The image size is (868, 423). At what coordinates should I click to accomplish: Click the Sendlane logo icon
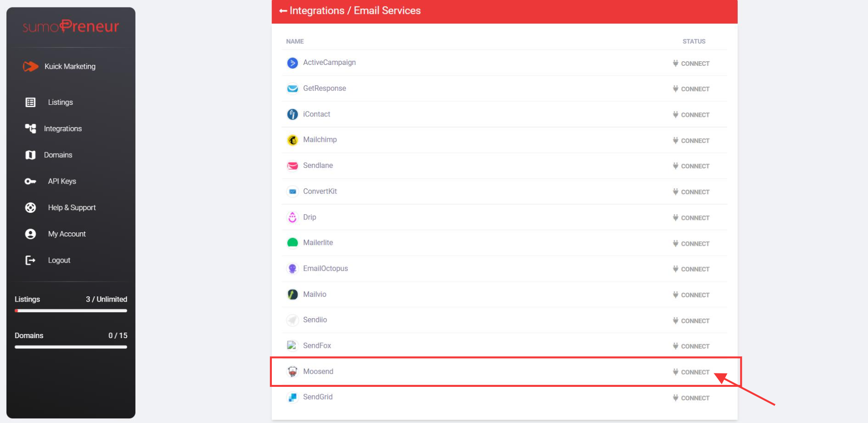tap(292, 166)
